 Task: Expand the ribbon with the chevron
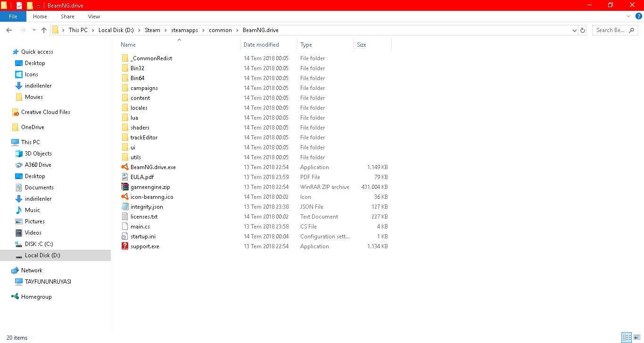628,16
